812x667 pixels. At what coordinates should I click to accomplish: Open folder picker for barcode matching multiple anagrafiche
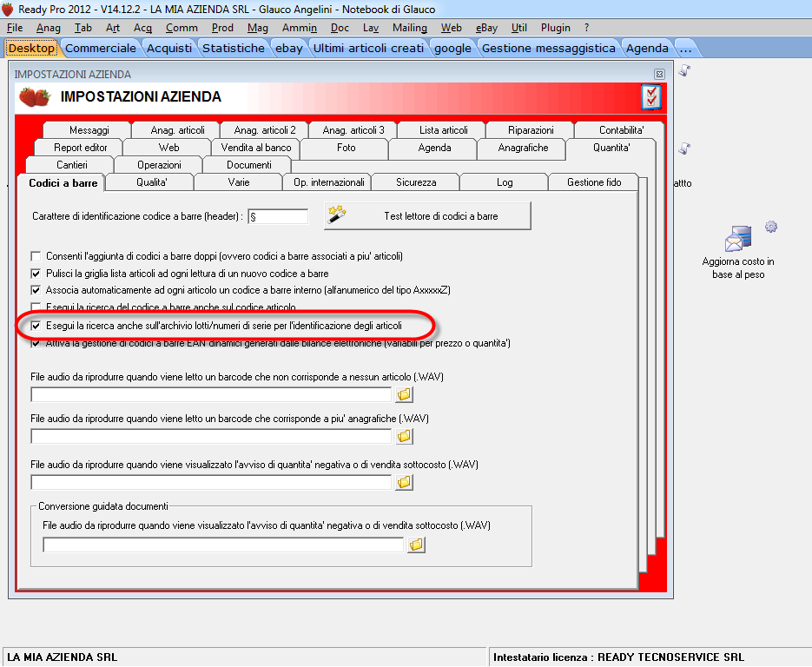pyautogui.click(x=404, y=437)
